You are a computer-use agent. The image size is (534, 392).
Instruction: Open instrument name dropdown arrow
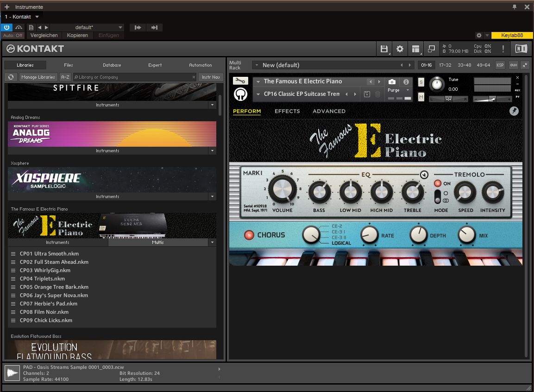258,81
